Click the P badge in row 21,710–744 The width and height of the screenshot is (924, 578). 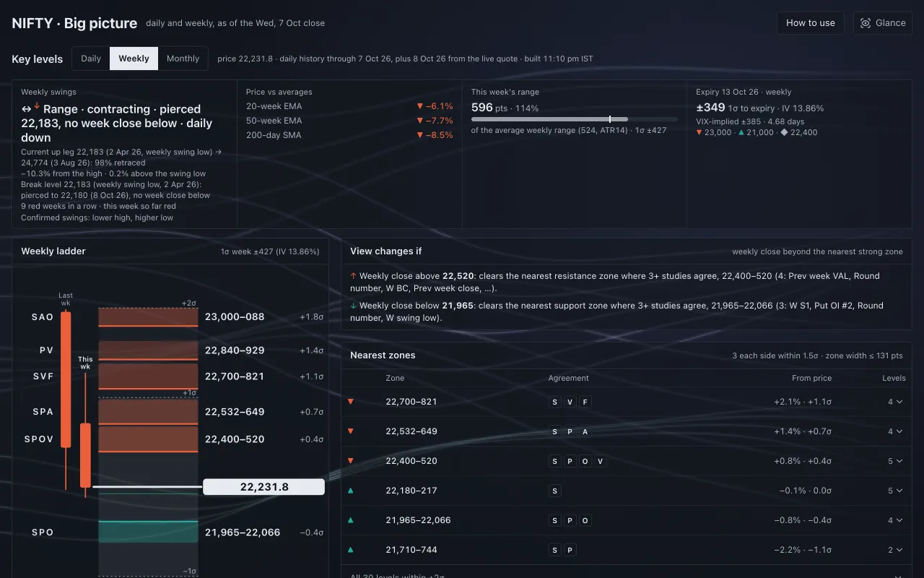(570, 550)
